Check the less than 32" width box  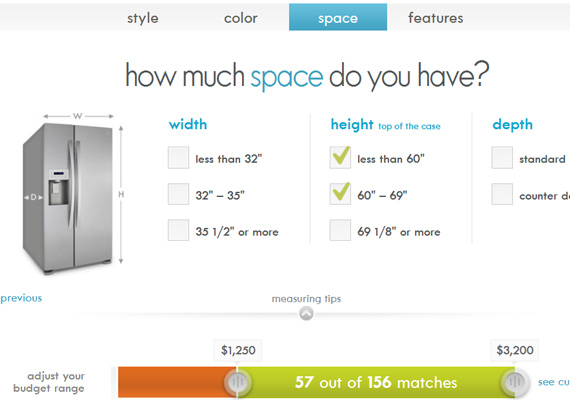178,157
